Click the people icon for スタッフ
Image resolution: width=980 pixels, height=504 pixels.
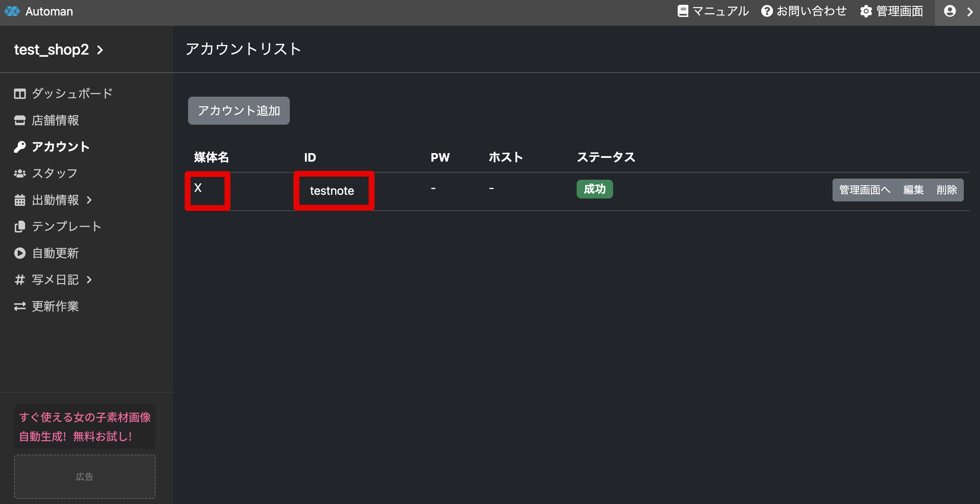click(20, 173)
